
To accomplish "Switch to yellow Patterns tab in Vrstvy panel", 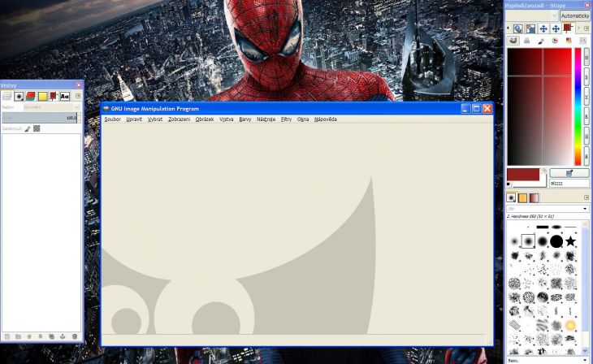I will [x=42, y=97].
